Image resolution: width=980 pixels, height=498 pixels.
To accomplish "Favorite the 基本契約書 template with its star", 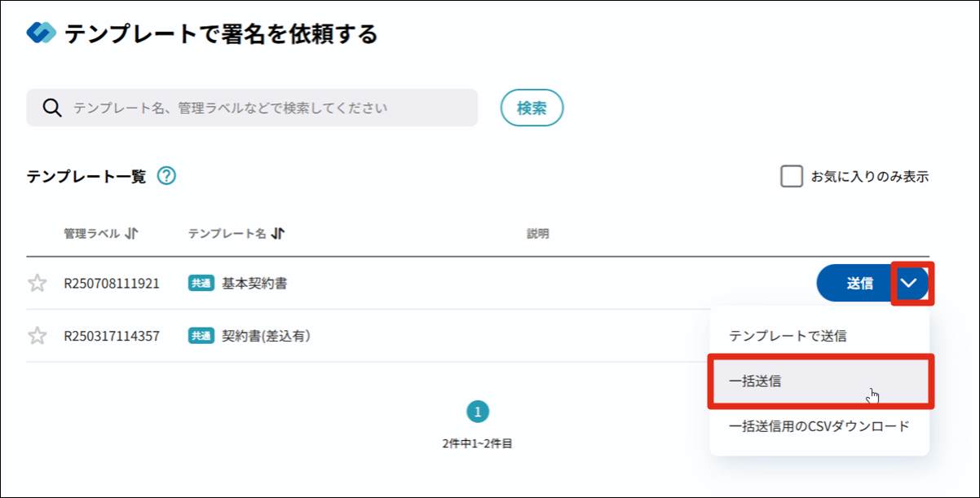I will 38,284.
